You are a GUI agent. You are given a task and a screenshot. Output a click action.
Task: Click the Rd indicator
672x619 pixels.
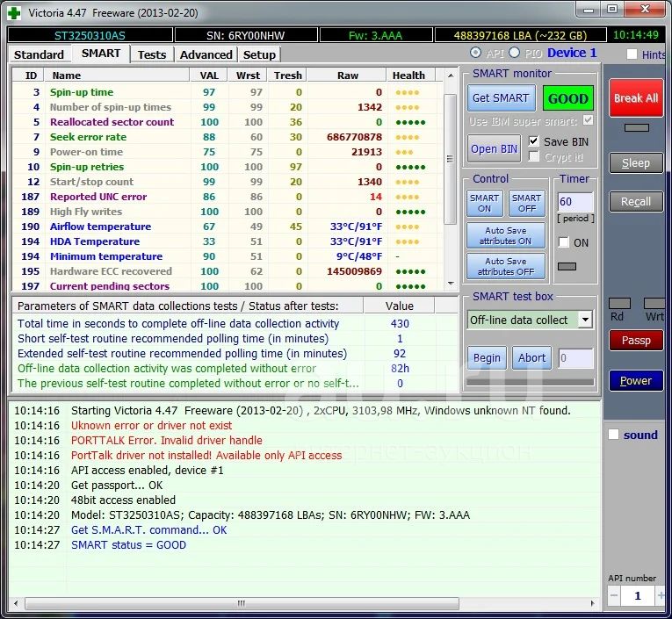click(619, 304)
